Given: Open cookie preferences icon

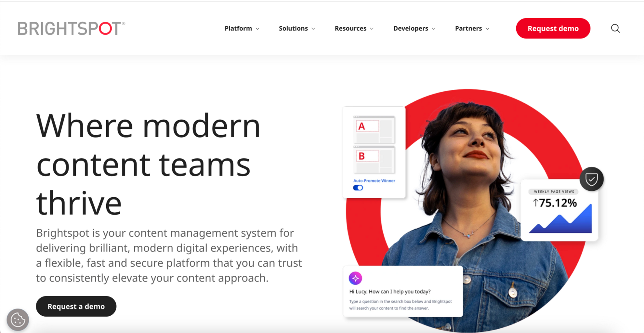Looking at the screenshot, I should (x=18, y=320).
